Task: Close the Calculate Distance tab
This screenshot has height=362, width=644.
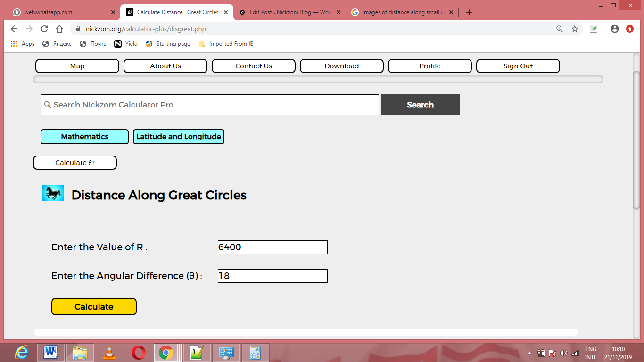Action: pyautogui.click(x=225, y=12)
